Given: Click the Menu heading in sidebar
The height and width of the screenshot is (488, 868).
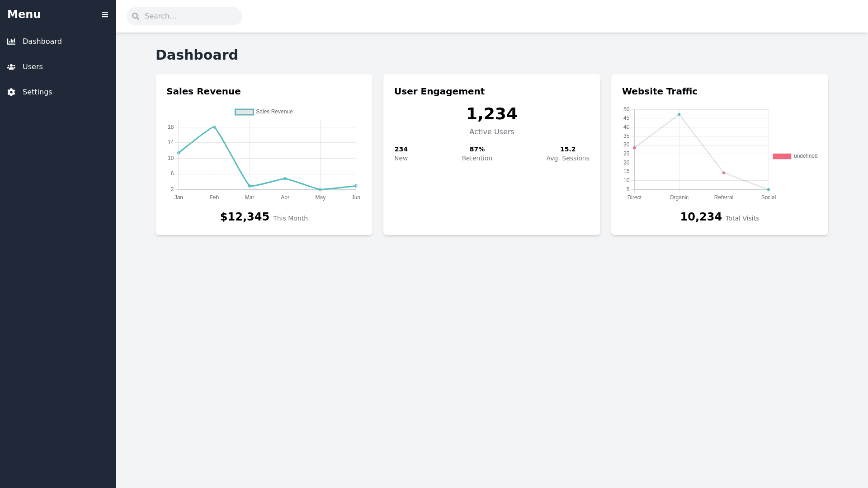Looking at the screenshot, I should pos(24,14).
